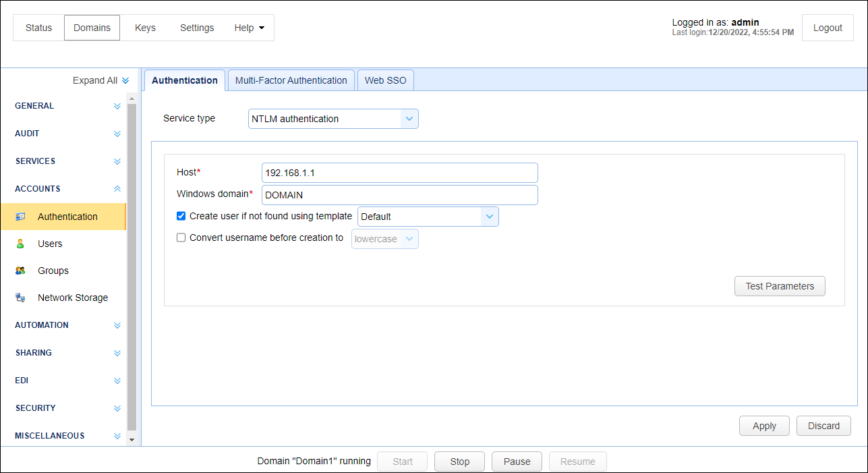Image resolution: width=868 pixels, height=473 pixels.
Task: Switch to Multi-Factor Authentication tab
Action: (x=291, y=80)
